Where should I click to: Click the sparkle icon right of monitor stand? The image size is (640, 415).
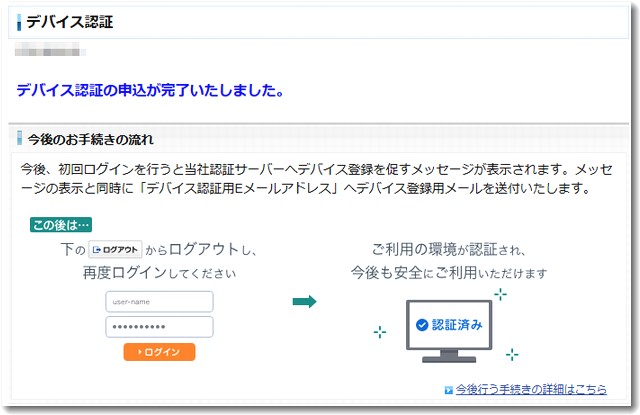512,354
